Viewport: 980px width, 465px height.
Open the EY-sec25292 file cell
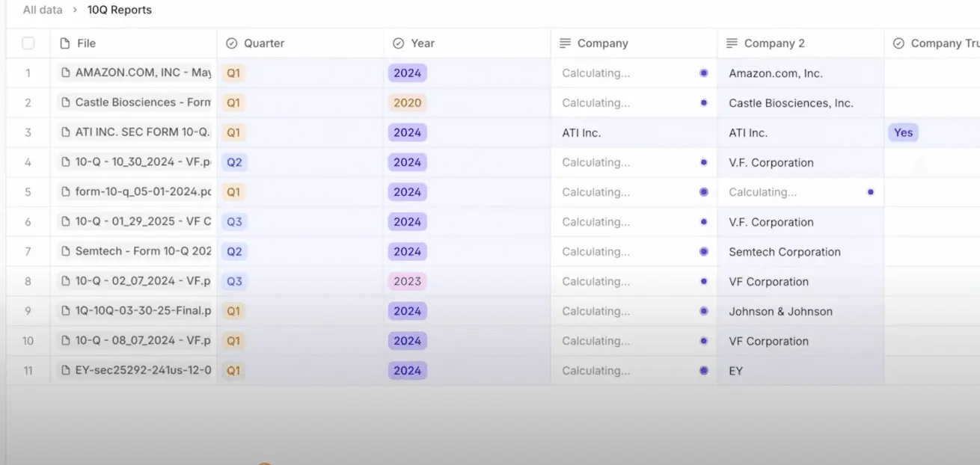click(133, 371)
